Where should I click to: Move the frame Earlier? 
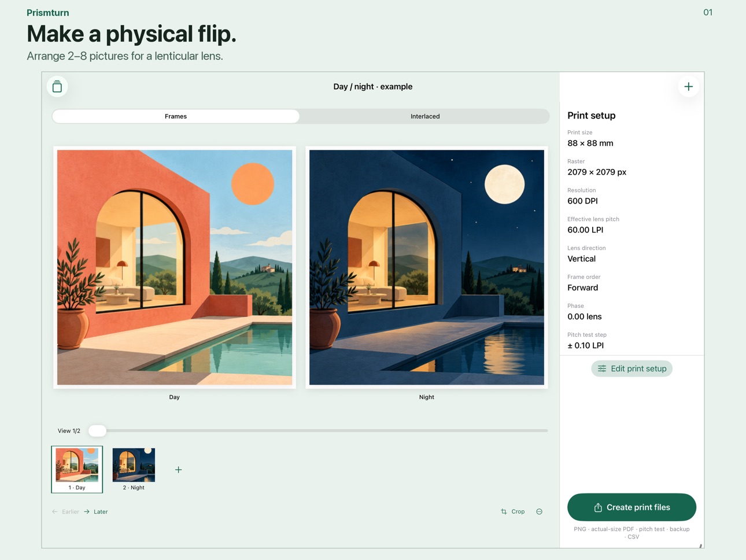(x=65, y=511)
